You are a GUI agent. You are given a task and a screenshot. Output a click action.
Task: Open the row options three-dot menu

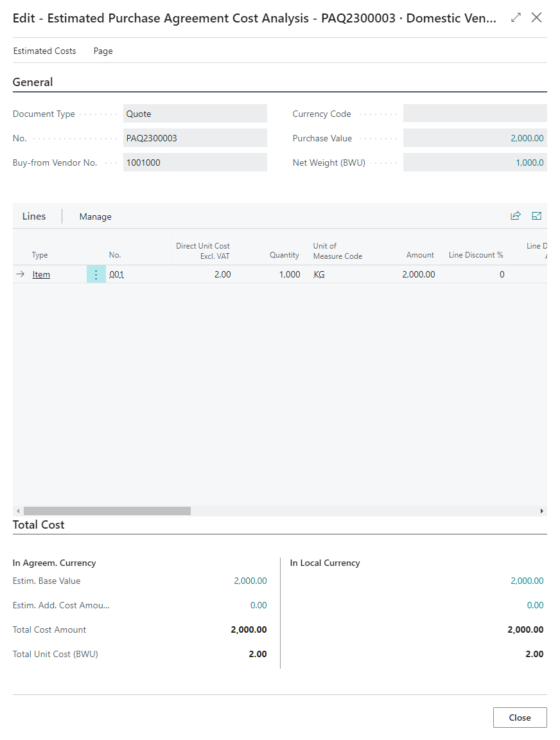[96, 274]
